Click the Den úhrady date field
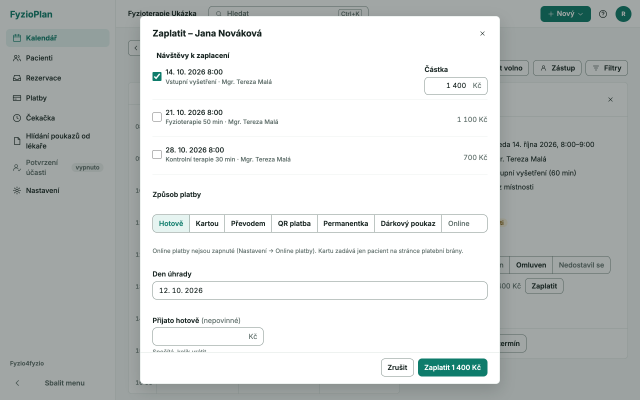 [320, 291]
